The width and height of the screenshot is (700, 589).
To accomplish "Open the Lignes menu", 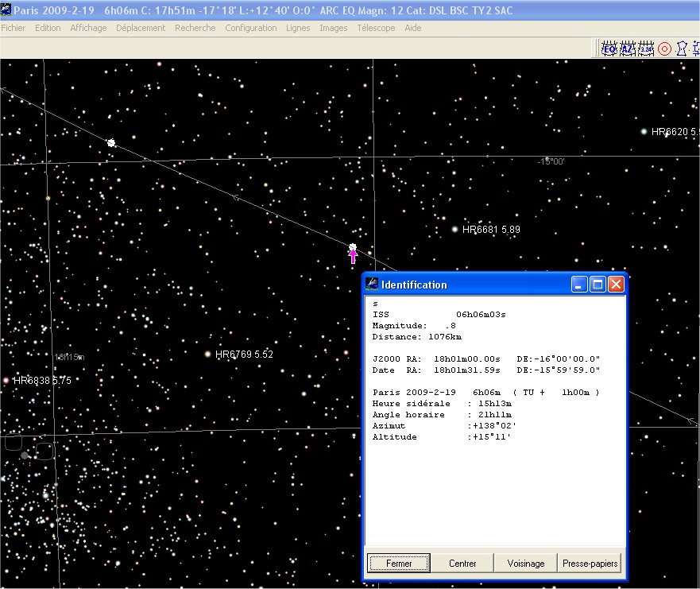I will point(298,28).
